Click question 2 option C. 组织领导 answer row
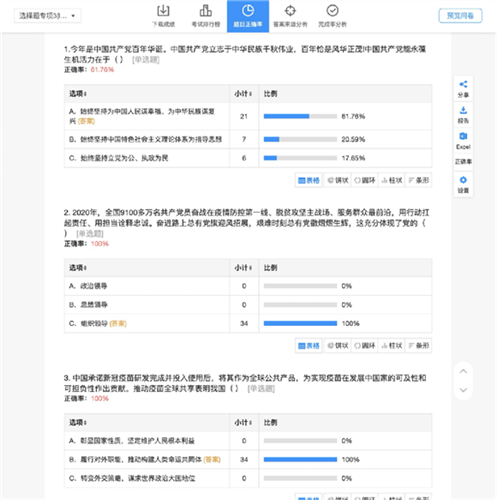Image resolution: width=497 pixels, height=500 pixels. click(x=248, y=323)
